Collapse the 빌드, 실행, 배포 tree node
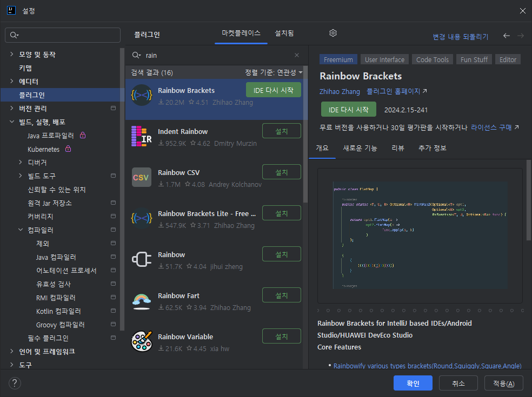 coord(12,122)
